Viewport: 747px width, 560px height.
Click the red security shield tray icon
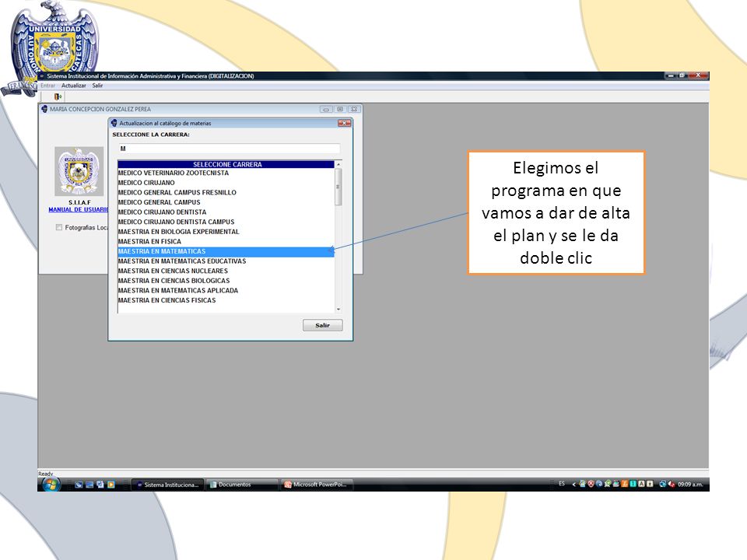591,484
